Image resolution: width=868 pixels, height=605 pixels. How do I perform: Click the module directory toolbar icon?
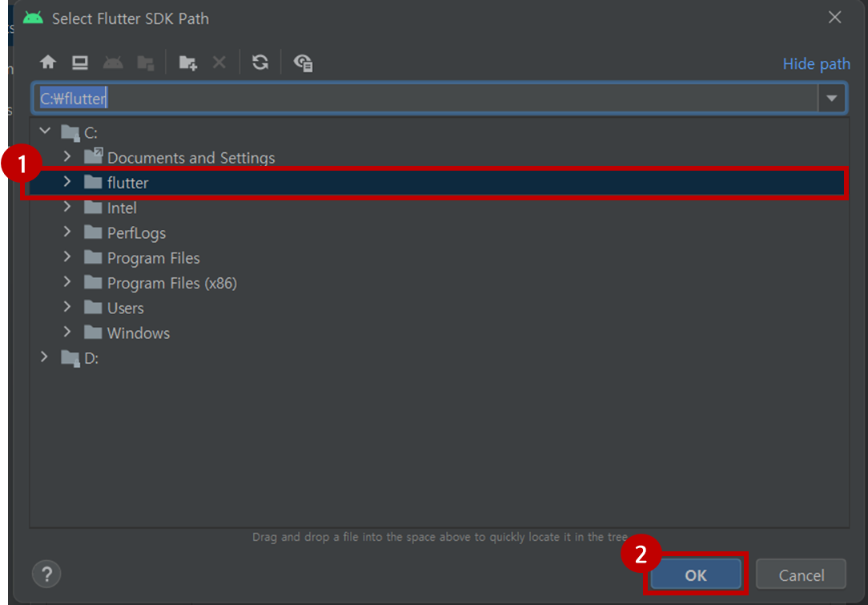(146, 63)
